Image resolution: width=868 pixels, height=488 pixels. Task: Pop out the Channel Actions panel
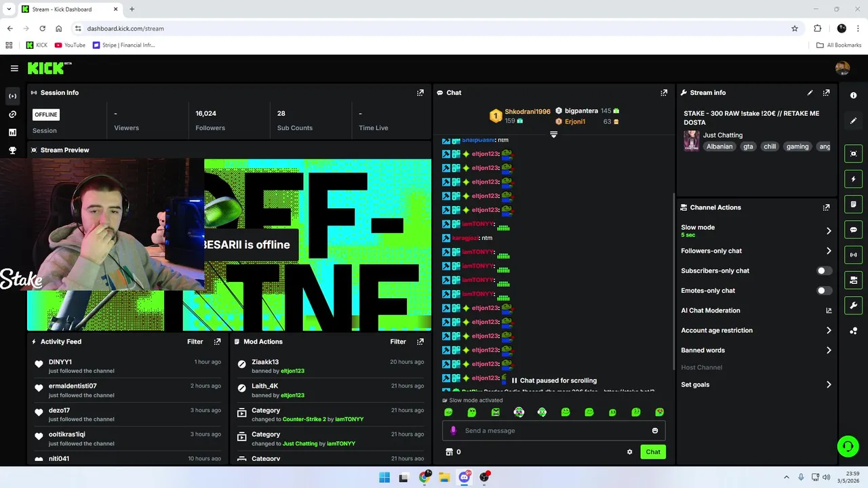coord(826,207)
